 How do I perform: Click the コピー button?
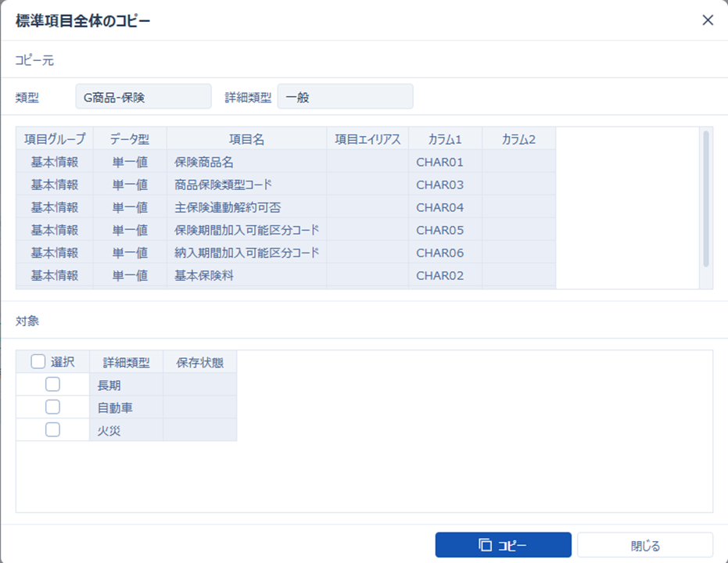tap(503, 545)
